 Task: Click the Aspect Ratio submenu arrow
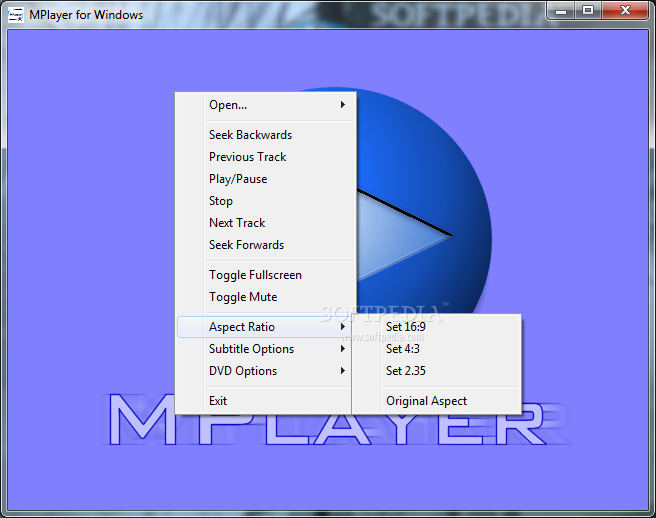point(343,327)
